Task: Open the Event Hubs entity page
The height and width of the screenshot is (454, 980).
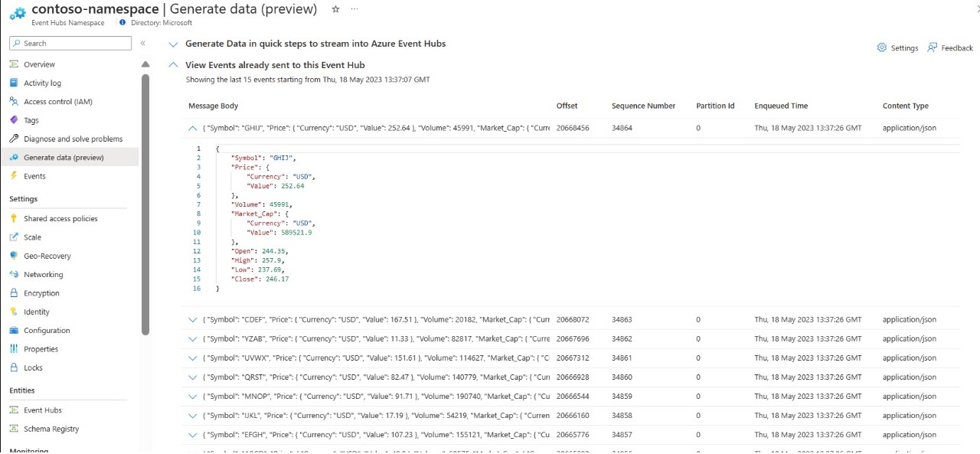Action: click(42, 410)
